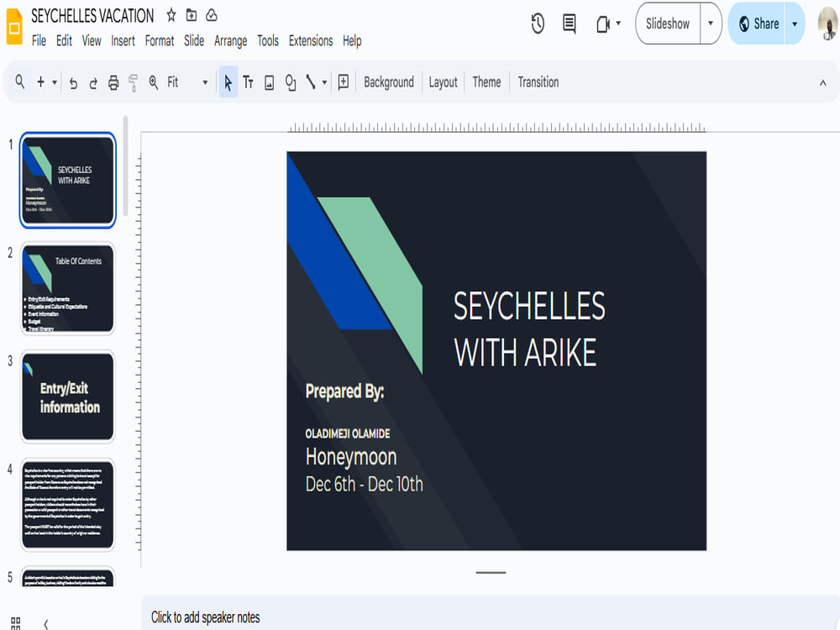
Task: Print the presentation
Action: tap(113, 82)
